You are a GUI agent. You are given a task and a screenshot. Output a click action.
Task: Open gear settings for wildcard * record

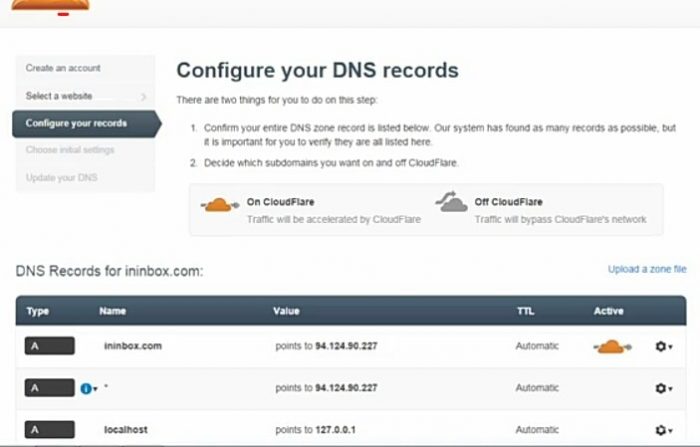coord(664,389)
